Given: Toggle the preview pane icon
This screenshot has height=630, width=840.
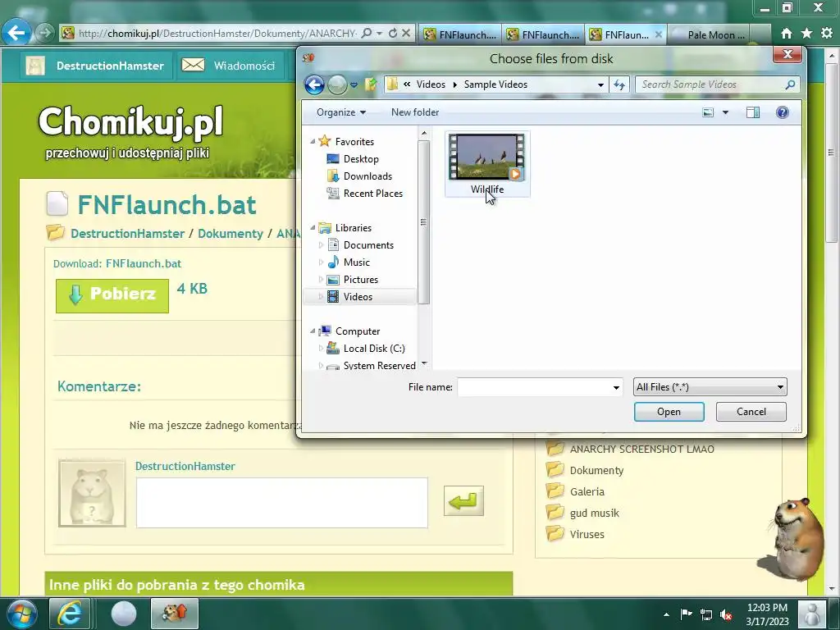Looking at the screenshot, I should 753,112.
